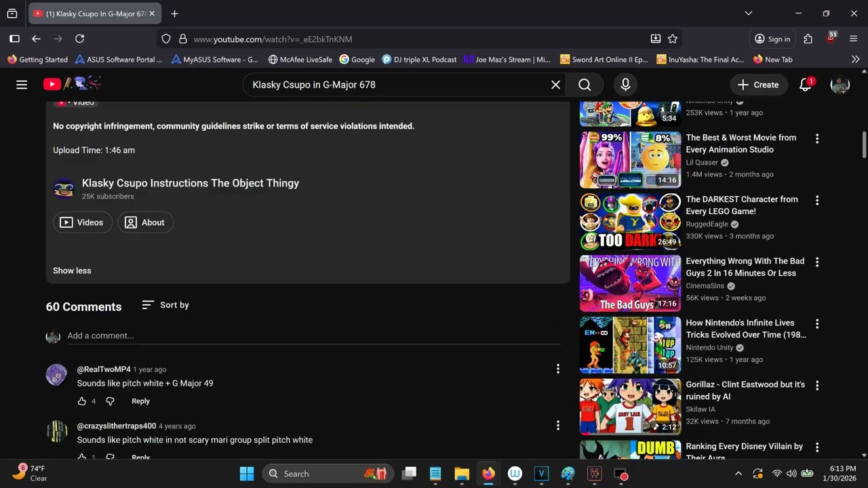This screenshot has height=488, width=868.
Task: Open the New Tab bookmark
Action: click(x=772, y=60)
